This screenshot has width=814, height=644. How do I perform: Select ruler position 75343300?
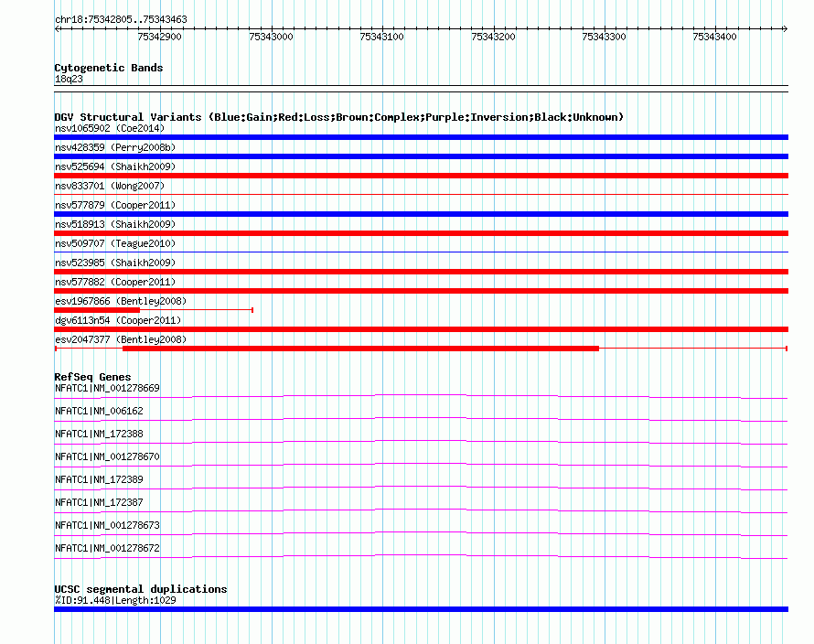[x=604, y=37]
